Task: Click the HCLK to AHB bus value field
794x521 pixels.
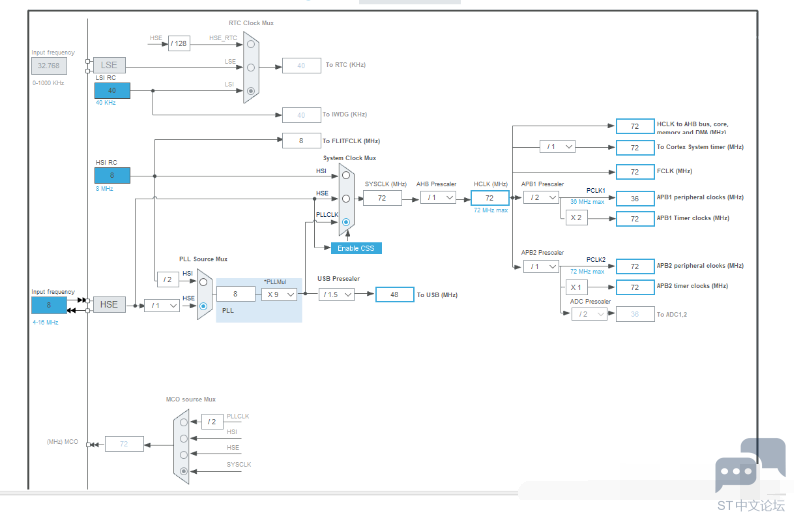Action: coord(635,126)
